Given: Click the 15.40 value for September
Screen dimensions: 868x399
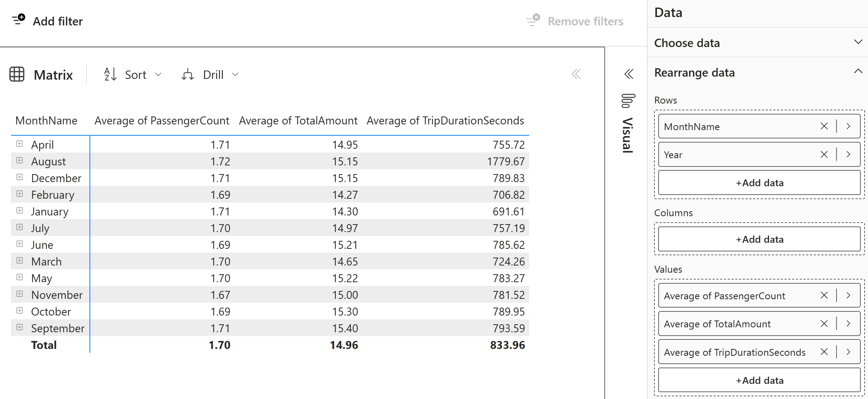Looking at the screenshot, I should tap(345, 328).
